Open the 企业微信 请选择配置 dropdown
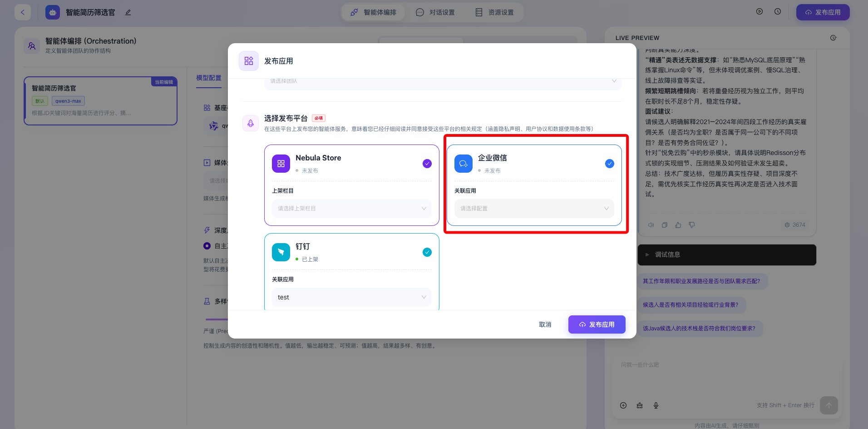Viewport: 868px width, 429px height. pos(534,209)
